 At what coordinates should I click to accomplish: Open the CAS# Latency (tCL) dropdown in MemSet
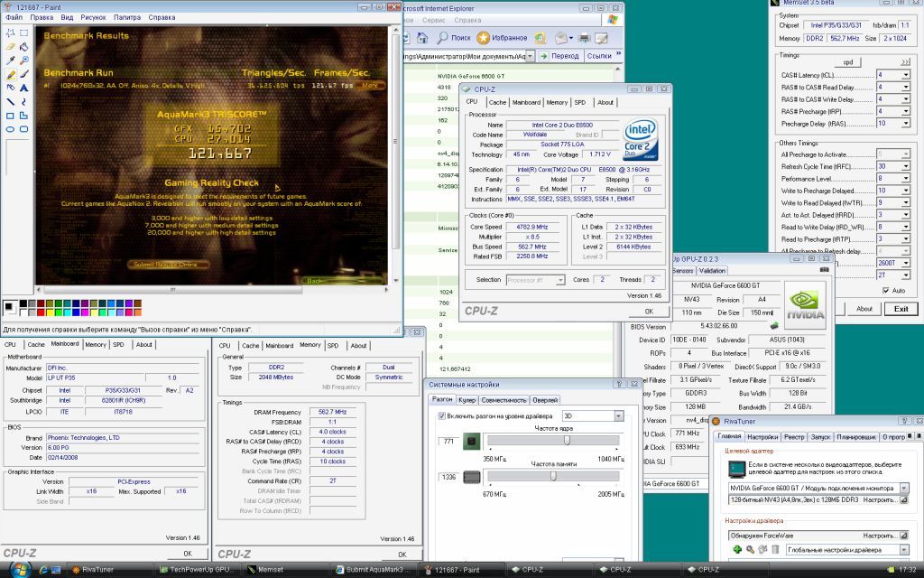[x=905, y=75]
